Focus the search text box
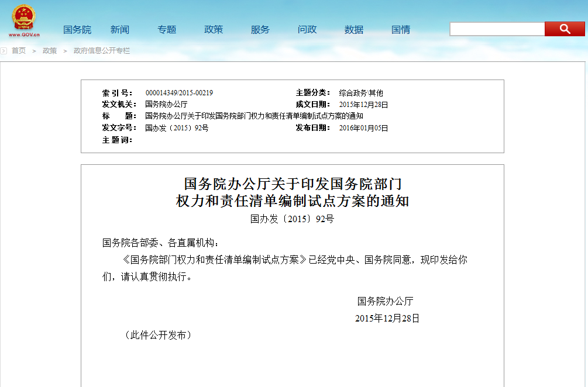Viewport: 588px width, 387px height. pos(497,29)
